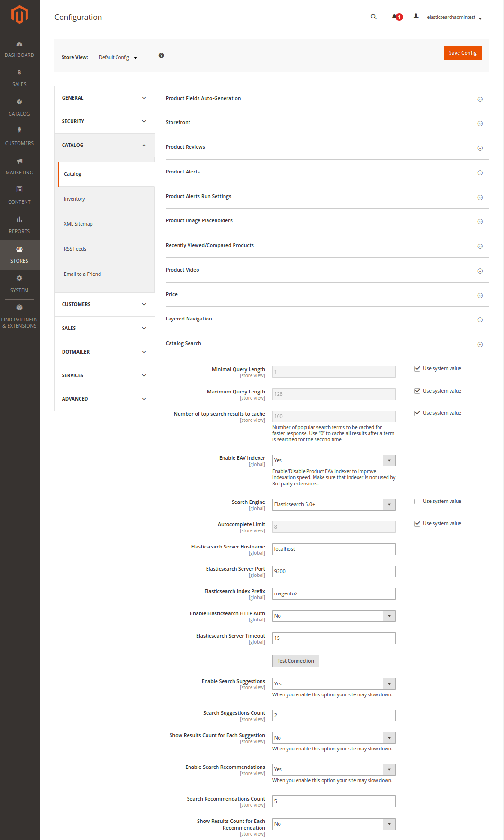Click the Search Suggestions Count field
The height and width of the screenshot is (840, 504).
[334, 715]
